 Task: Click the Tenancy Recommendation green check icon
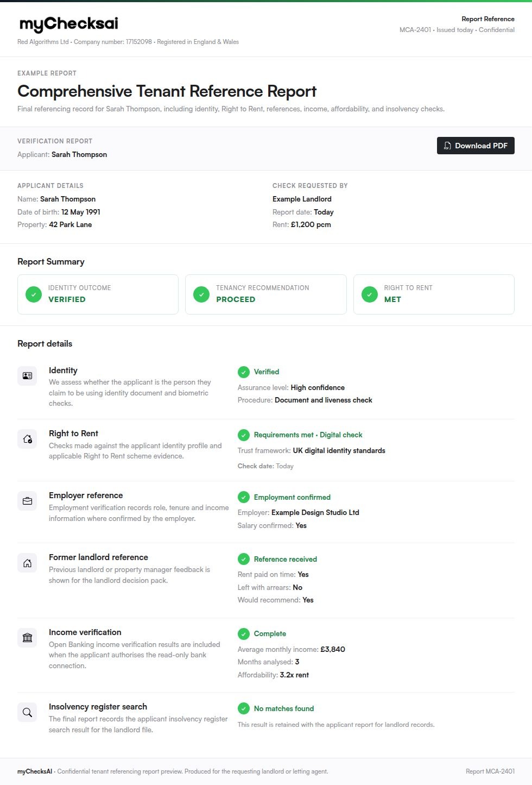point(201,294)
